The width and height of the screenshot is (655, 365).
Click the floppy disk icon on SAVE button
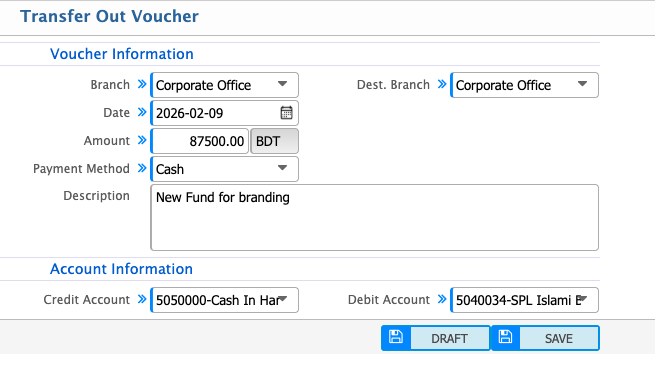point(505,337)
